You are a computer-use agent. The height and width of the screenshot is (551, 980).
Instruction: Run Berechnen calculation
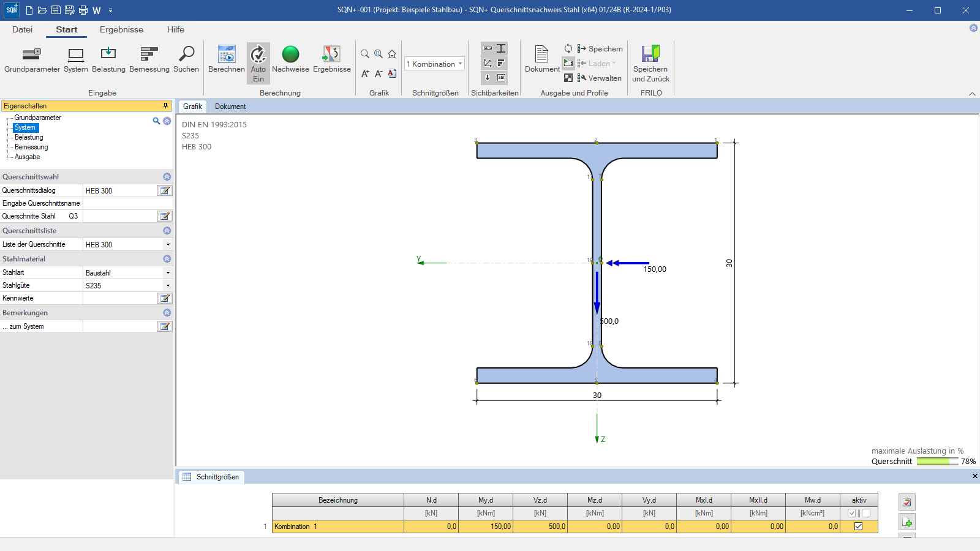pyautogui.click(x=227, y=60)
